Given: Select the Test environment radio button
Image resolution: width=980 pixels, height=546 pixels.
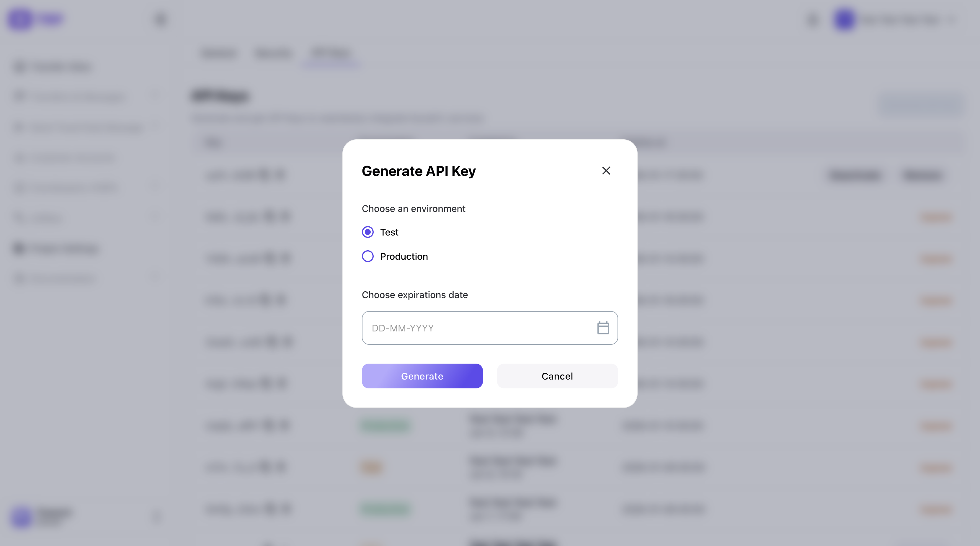Looking at the screenshot, I should click(367, 232).
